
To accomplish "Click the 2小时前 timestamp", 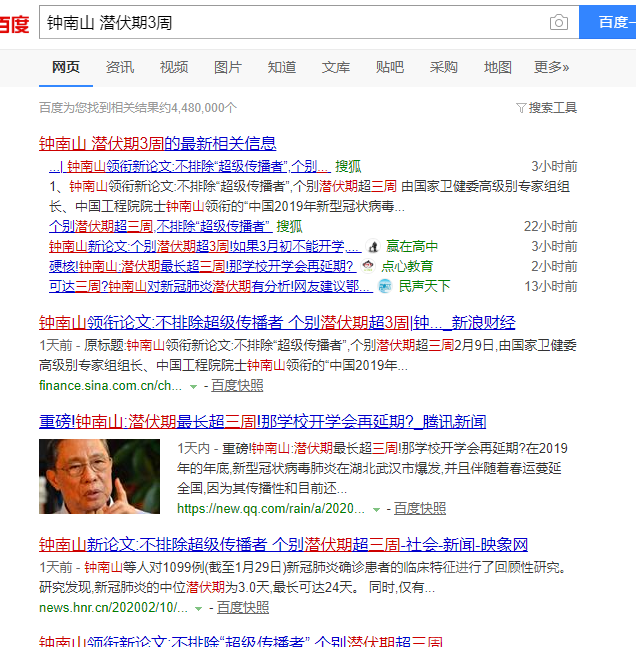I will coord(554,267).
